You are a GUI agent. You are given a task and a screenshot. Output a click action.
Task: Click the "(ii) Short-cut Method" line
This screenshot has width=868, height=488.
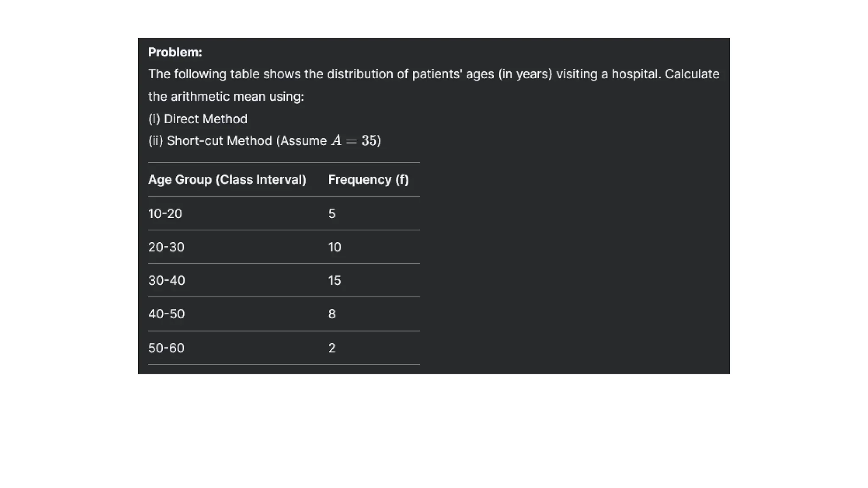pyautogui.click(x=237, y=141)
